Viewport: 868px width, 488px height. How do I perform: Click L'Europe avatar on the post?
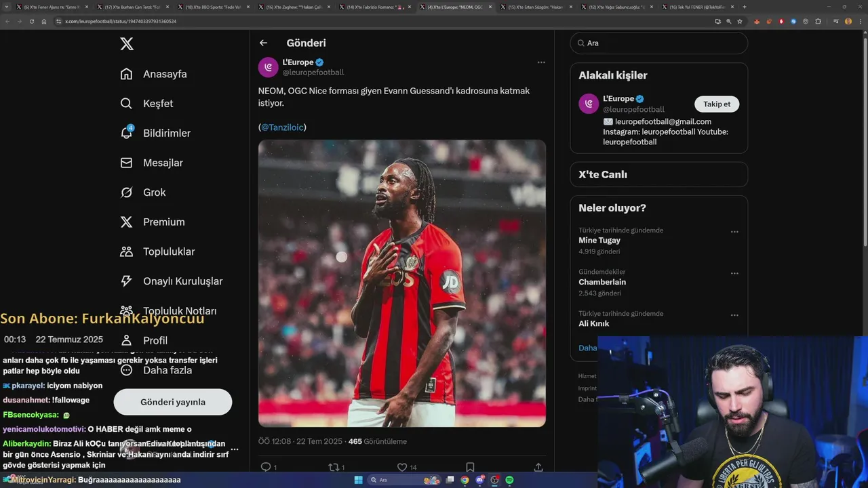(269, 67)
